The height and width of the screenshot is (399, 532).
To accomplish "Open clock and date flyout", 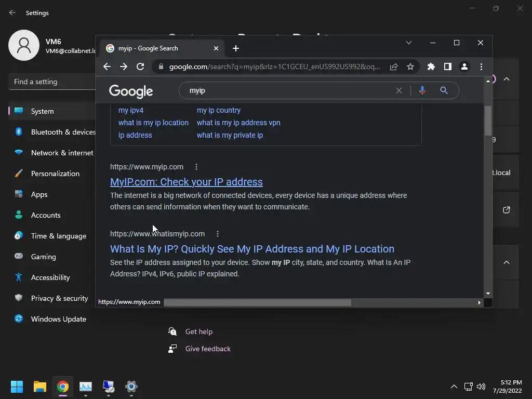I will (508, 387).
